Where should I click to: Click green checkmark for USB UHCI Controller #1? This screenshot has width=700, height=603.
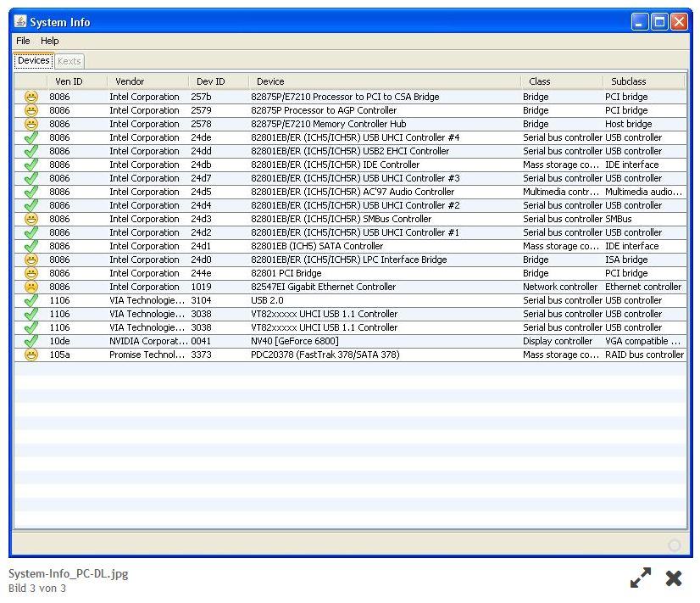tap(31, 232)
